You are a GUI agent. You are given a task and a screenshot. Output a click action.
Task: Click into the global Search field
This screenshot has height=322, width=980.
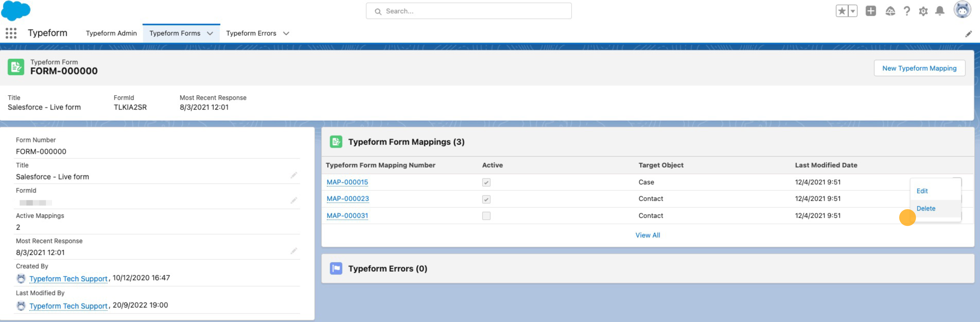(469, 11)
